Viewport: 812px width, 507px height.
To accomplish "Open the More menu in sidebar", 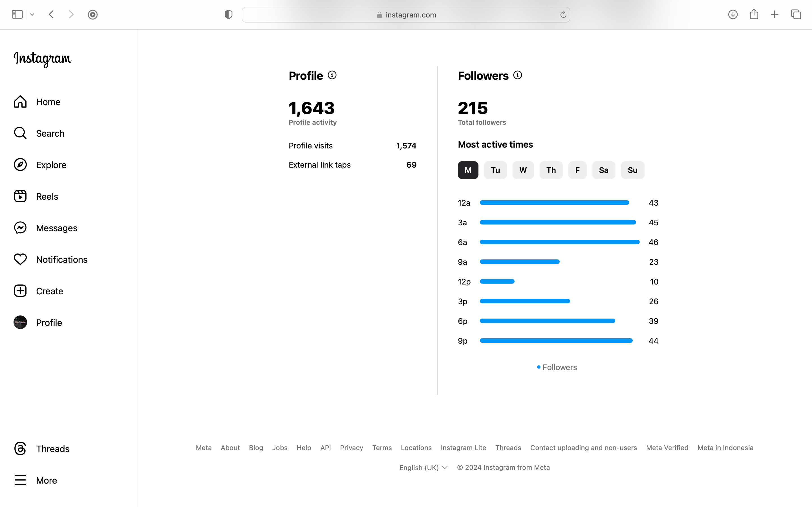I will (46, 480).
